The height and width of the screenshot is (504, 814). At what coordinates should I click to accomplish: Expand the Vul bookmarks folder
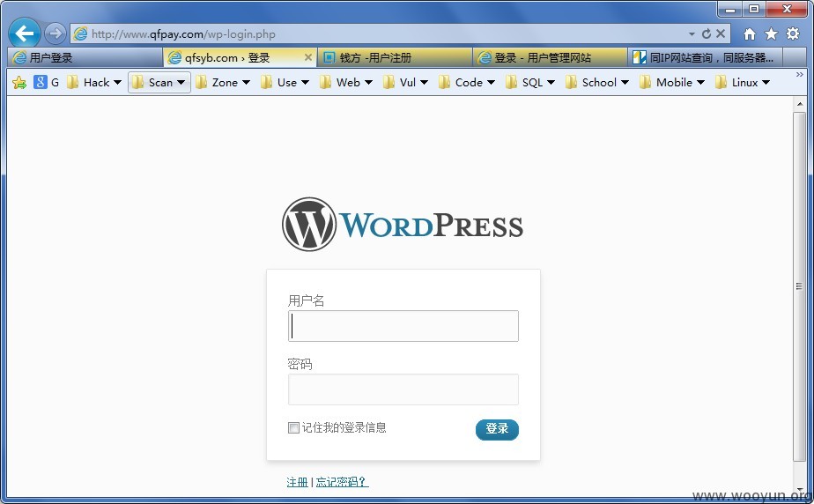click(x=405, y=82)
